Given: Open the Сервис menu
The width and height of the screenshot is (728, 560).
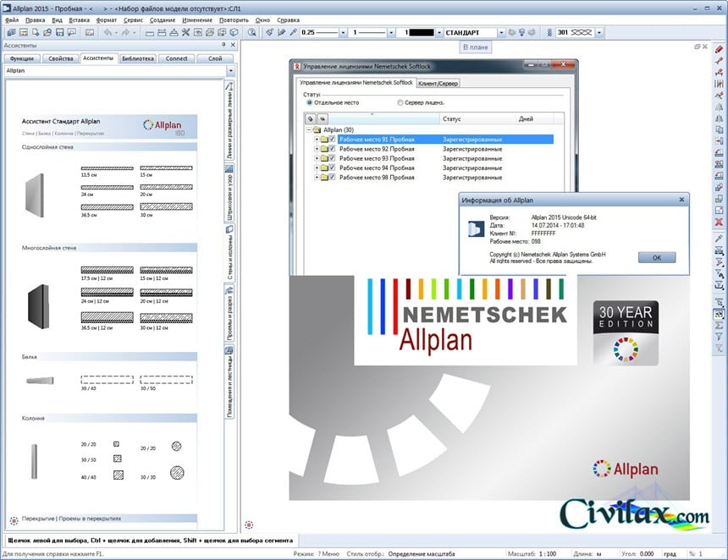Looking at the screenshot, I should pos(133,20).
